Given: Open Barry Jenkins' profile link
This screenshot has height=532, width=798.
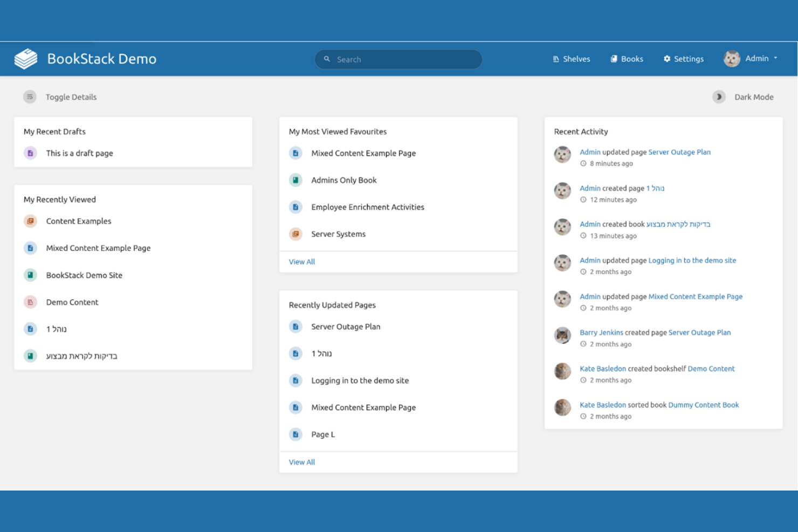Looking at the screenshot, I should (601, 333).
